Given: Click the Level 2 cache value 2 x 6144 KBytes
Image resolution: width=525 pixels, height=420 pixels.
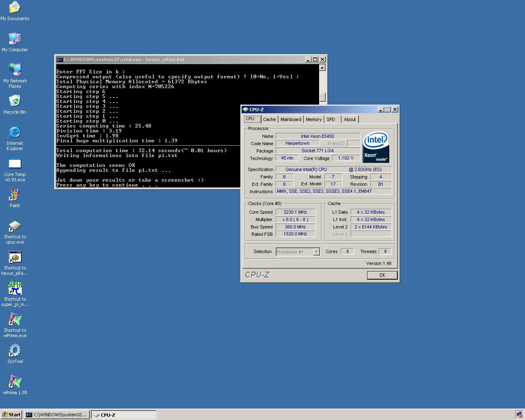Looking at the screenshot, I should coord(371,227).
